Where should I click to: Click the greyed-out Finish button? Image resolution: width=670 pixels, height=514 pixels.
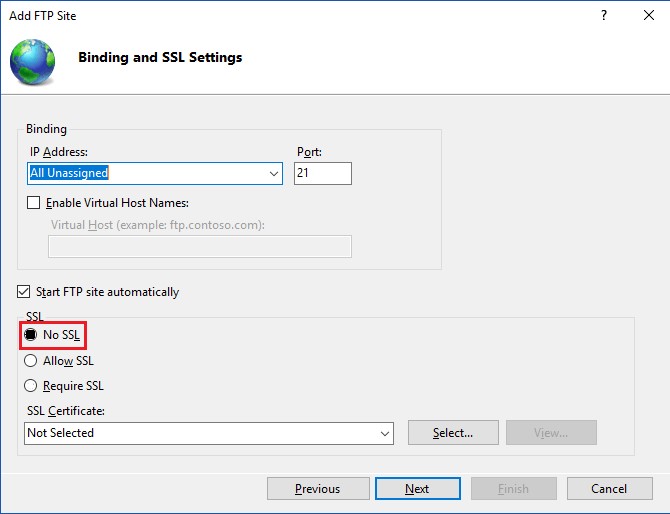click(514, 488)
